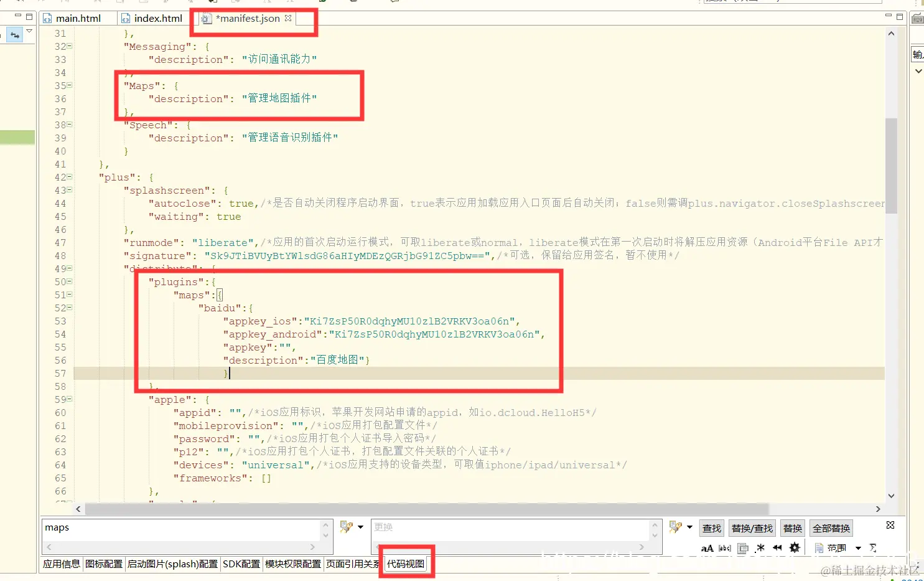Image resolution: width=924 pixels, height=581 pixels.
Task: Collapse the splashscreen block at line 43
Action: tap(70, 190)
